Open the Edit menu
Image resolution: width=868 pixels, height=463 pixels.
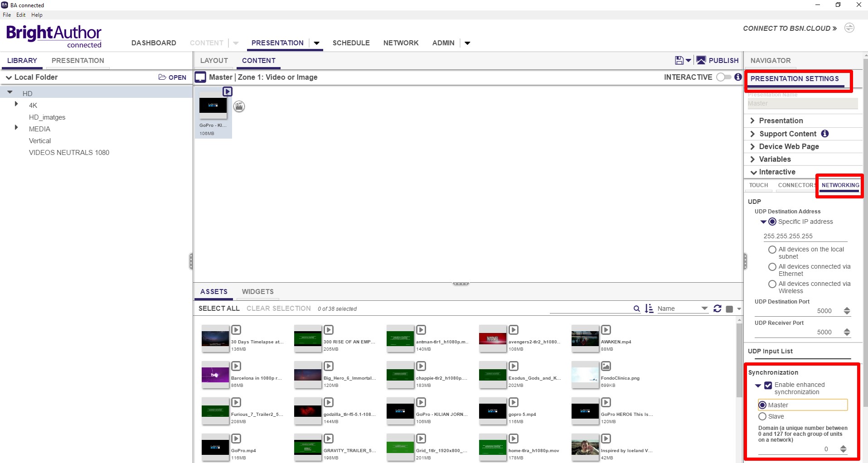coord(21,15)
